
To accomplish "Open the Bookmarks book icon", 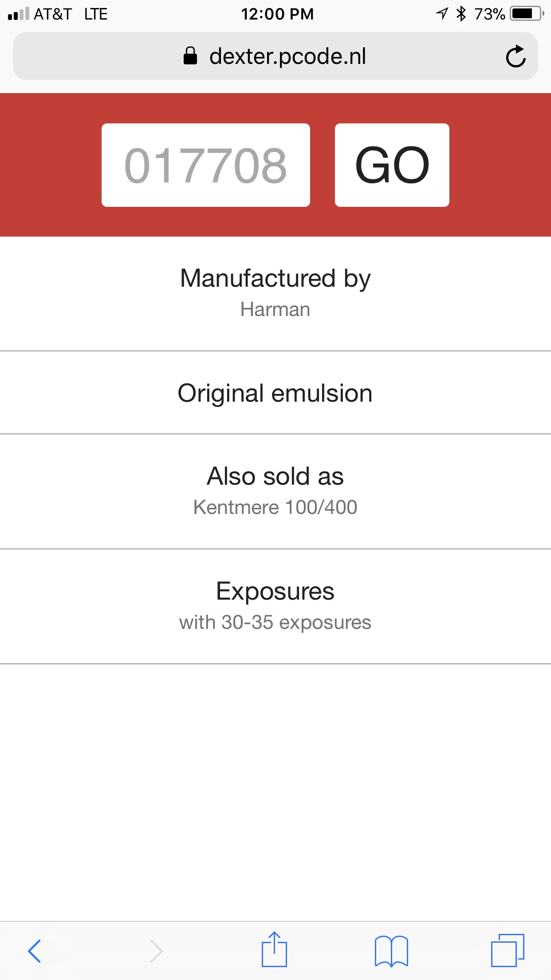I will tap(391, 951).
